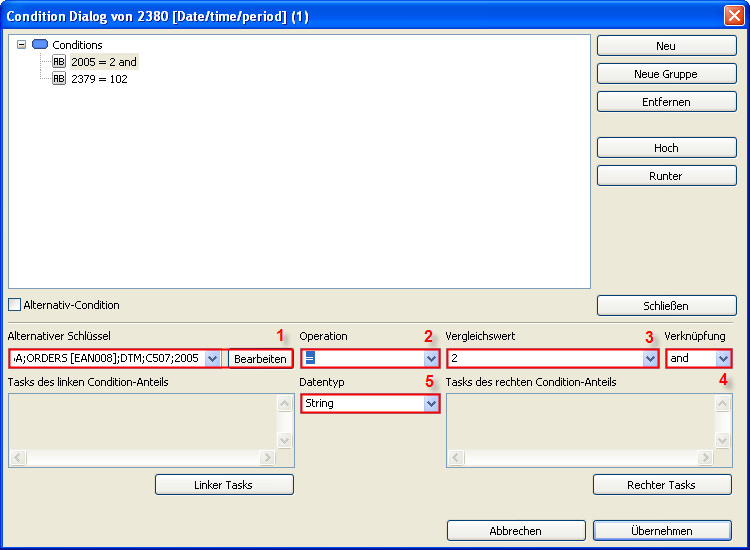Open the Vergleichswert dropdown list
The image size is (750, 550).
click(650, 358)
